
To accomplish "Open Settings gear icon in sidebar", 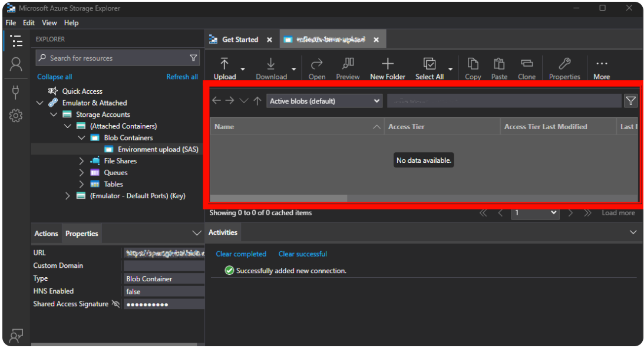I will (16, 116).
